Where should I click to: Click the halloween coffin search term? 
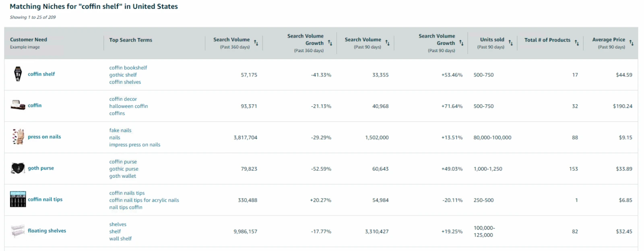click(x=128, y=106)
